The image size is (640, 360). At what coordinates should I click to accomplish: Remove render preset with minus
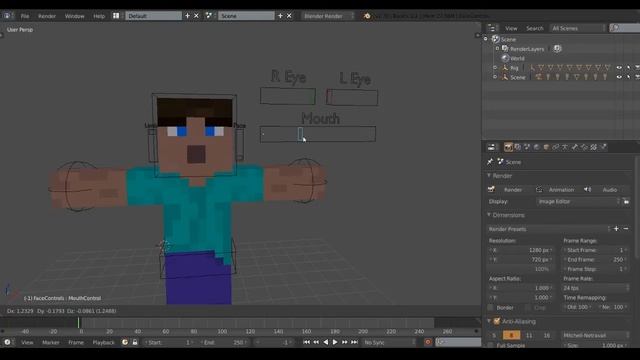click(x=626, y=229)
